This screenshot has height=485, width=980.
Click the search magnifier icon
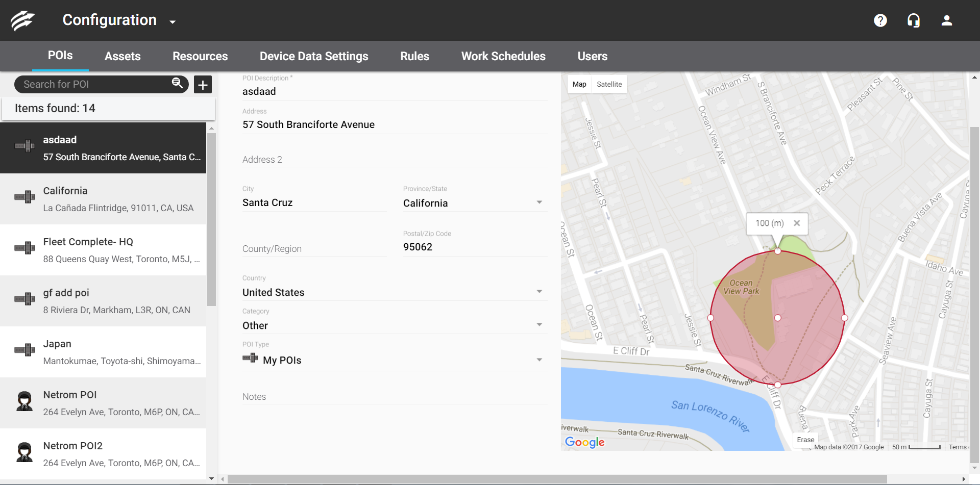[x=177, y=83]
